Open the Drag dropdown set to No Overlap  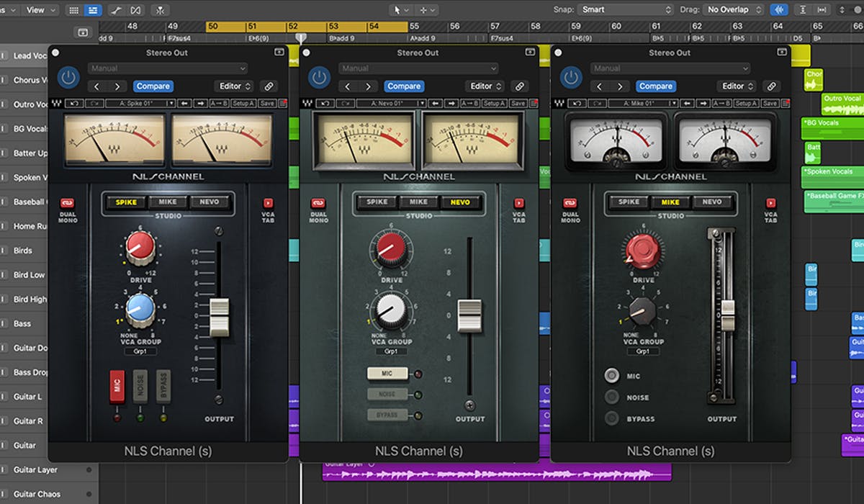[732, 10]
